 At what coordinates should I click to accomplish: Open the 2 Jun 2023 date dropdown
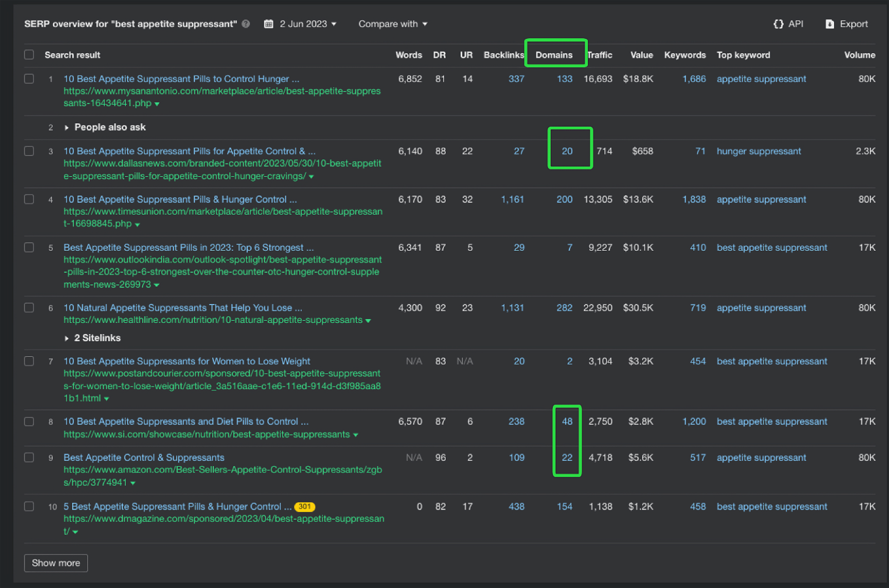tap(308, 24)
